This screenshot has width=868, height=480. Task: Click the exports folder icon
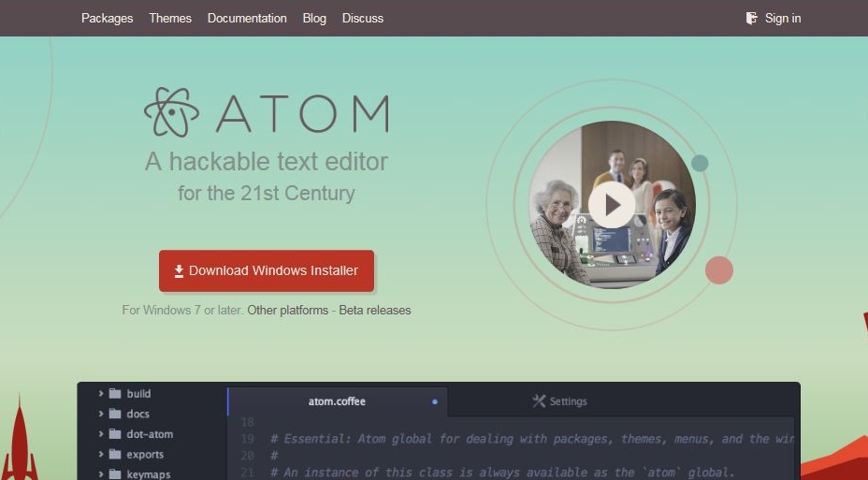(115, 454)
